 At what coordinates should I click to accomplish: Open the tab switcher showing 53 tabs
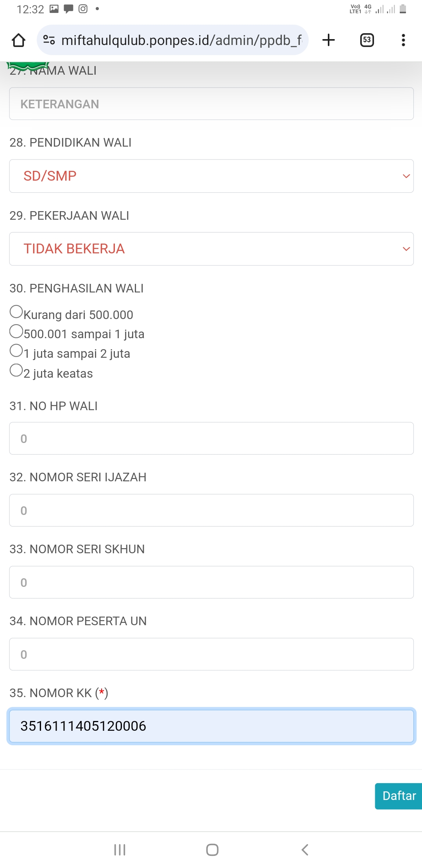(x=367, y=40)
